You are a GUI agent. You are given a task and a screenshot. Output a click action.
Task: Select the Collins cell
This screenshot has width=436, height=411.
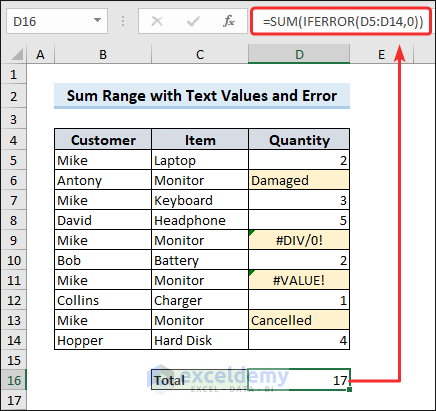click(x=103, y=300)
